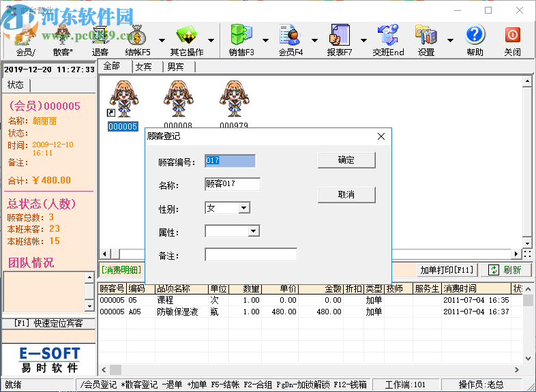Click the empty 团队情况 list box

[x=44, y=292]
